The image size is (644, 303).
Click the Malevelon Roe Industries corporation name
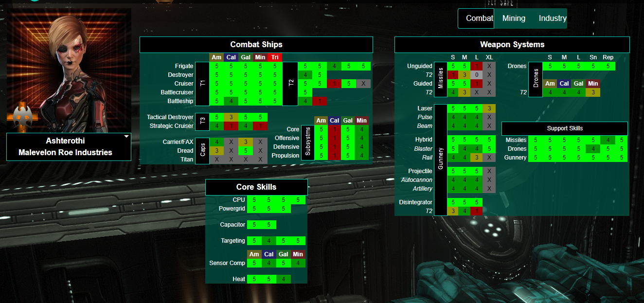tap(65, 153)
